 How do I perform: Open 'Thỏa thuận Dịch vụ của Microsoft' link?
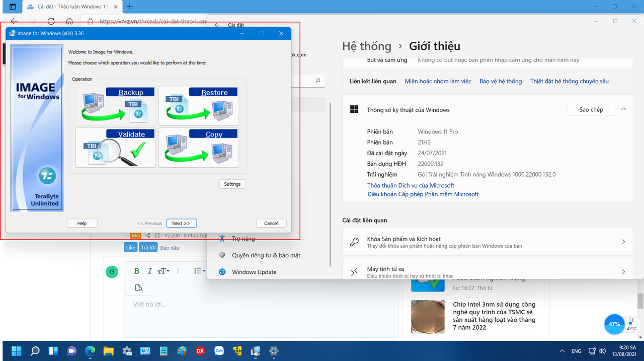click(411, 186)
